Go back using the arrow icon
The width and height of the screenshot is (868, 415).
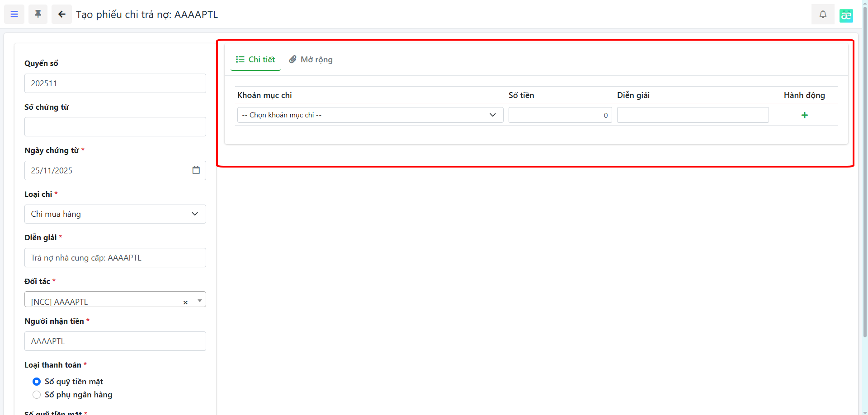pos(61,14)
